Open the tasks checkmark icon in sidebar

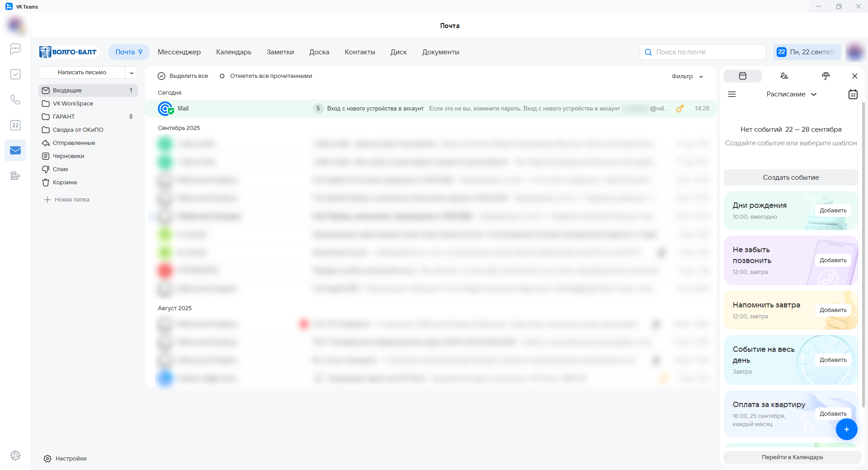coord(15,74)
